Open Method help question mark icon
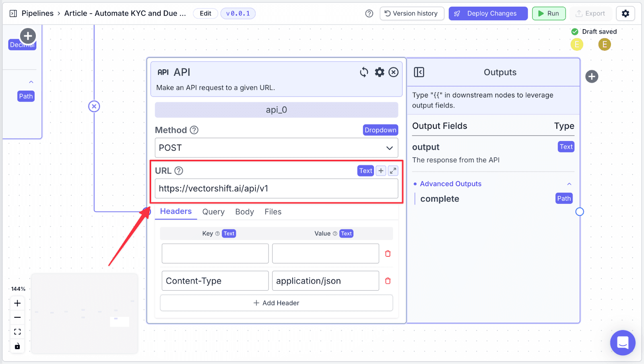Screen dimensions: 644x364 194,130
